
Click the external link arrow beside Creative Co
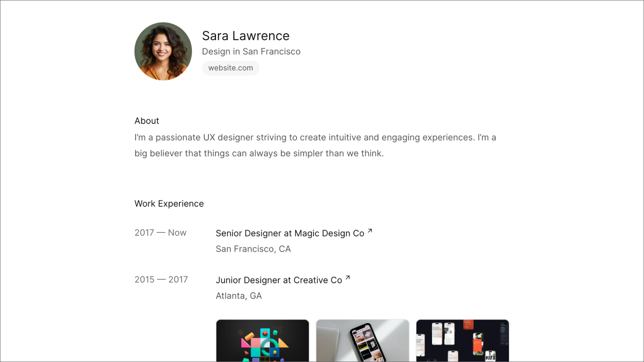point(348,278)
